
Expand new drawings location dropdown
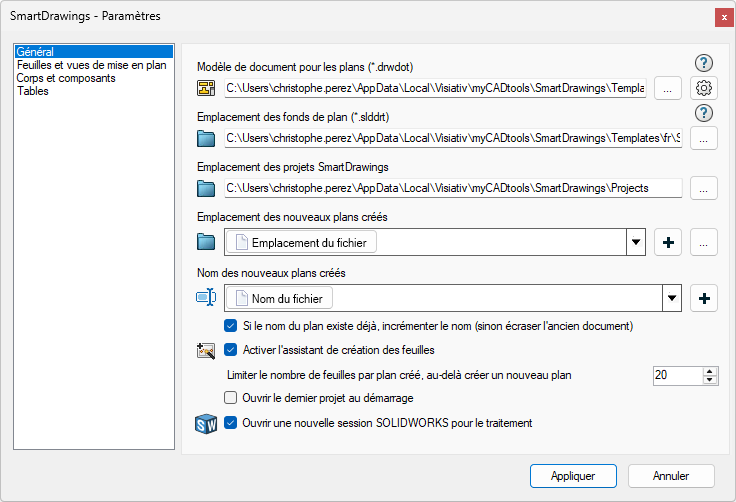(x=635, y=242)
